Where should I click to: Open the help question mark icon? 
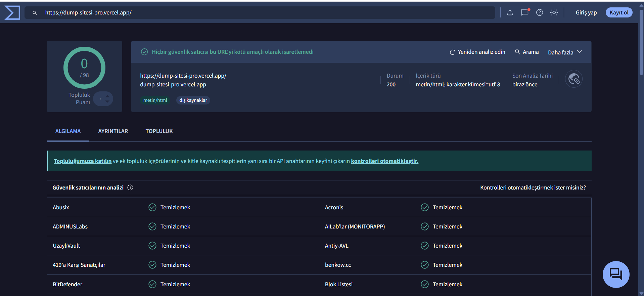540,12
